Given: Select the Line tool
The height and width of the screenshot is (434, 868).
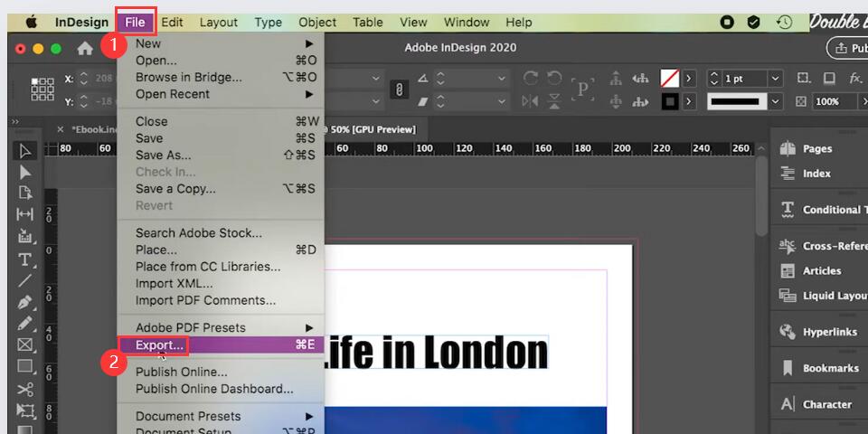Looking at the screenshot, I should pyautogui.click(x=25, y=280).
